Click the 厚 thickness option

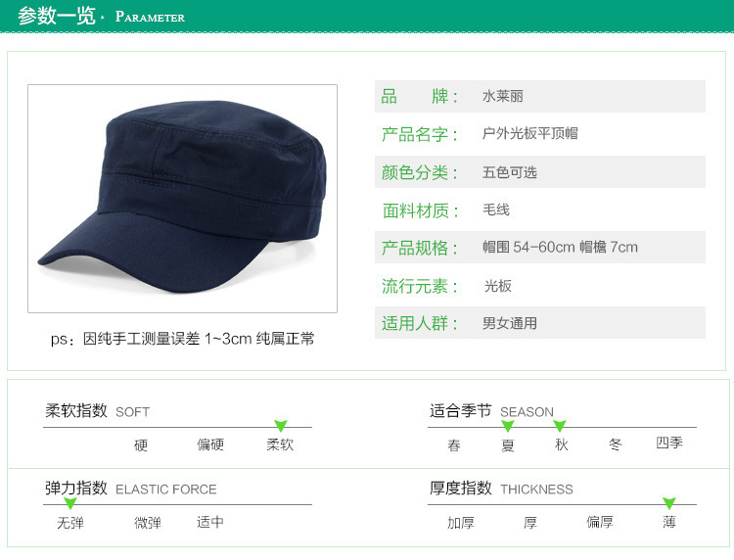tap(529, 523)
